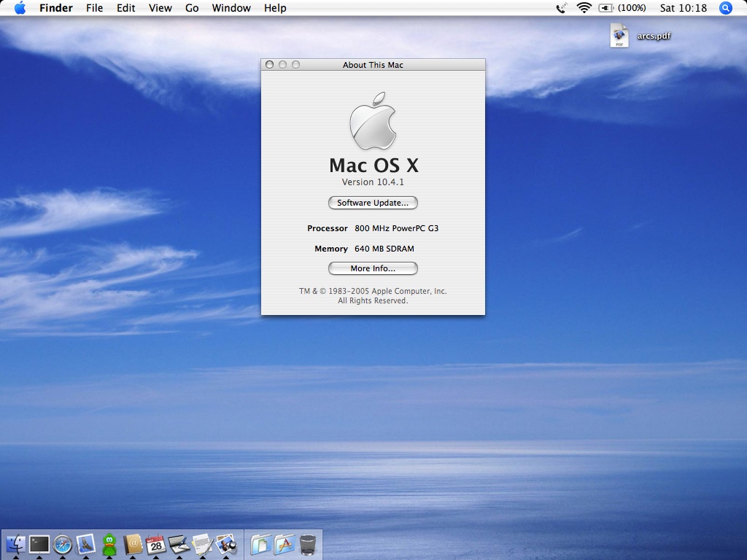Open Address Book in the dock
The height and width of the screenshot is (560, 747).
tap(133, 544)
